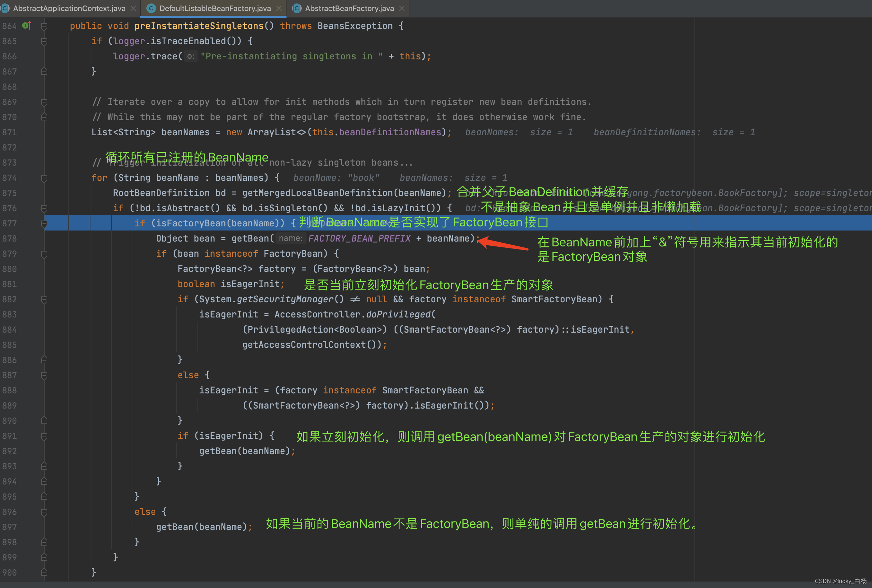Collapse the logger if-block at line 865
The image size is (872, 588).
tap(44, 41)
